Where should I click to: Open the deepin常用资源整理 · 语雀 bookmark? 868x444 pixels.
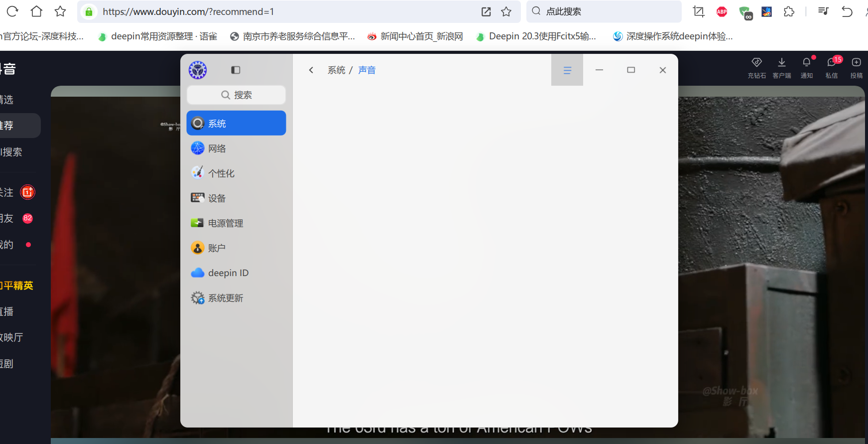coord(158,36)
